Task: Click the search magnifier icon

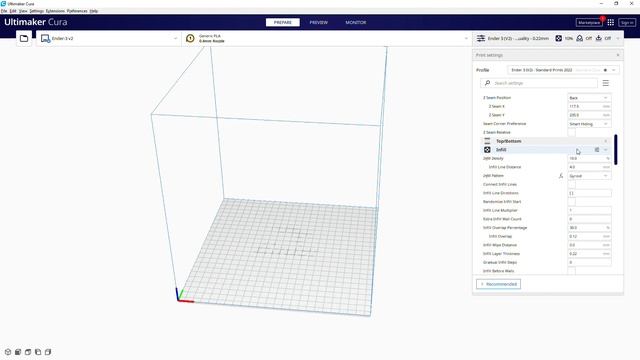Action: point(487,83)
